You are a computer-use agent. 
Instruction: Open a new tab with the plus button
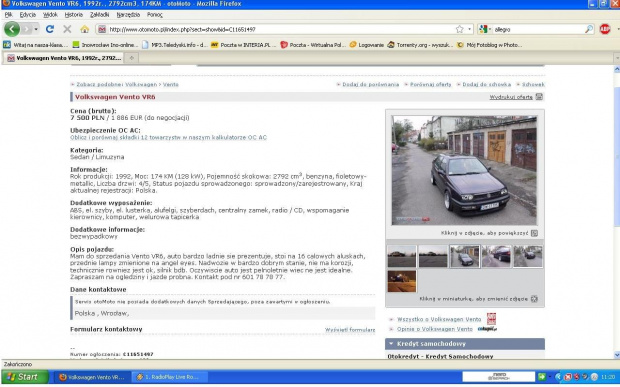coord(132,58)
